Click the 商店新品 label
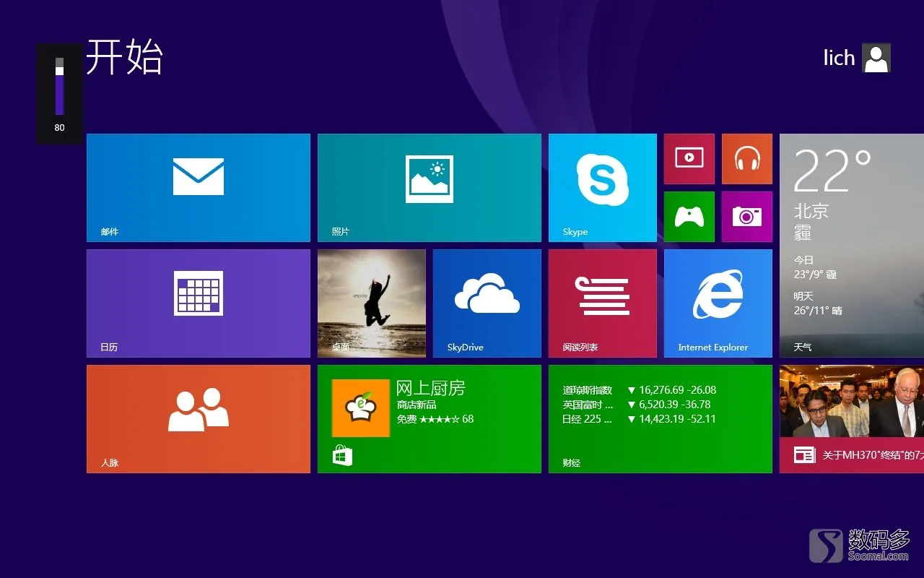The height and width of the screenshot is (578, 924). click(417, 405)
